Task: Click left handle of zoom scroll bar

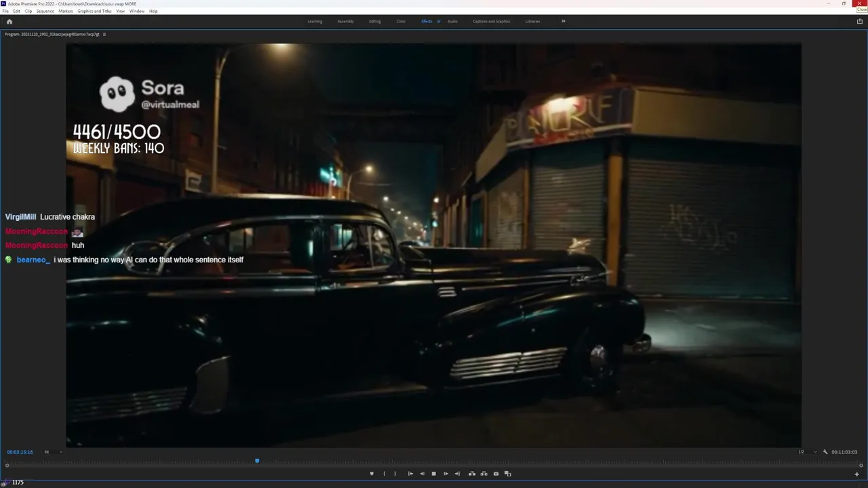Action: 7,466
